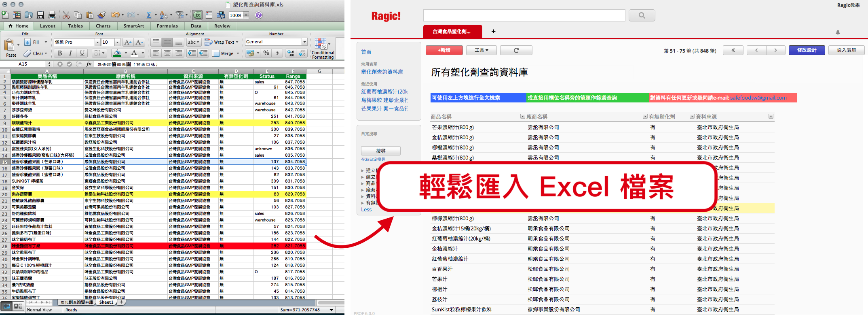
Task: Click the AutoSum sigma icon
Action: click(149, 15)
